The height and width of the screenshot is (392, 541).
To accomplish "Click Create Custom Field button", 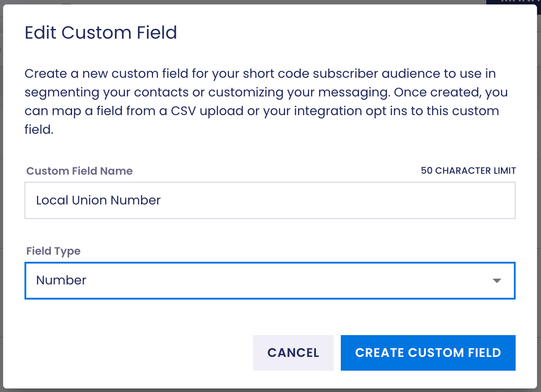I will pos(428,353).
